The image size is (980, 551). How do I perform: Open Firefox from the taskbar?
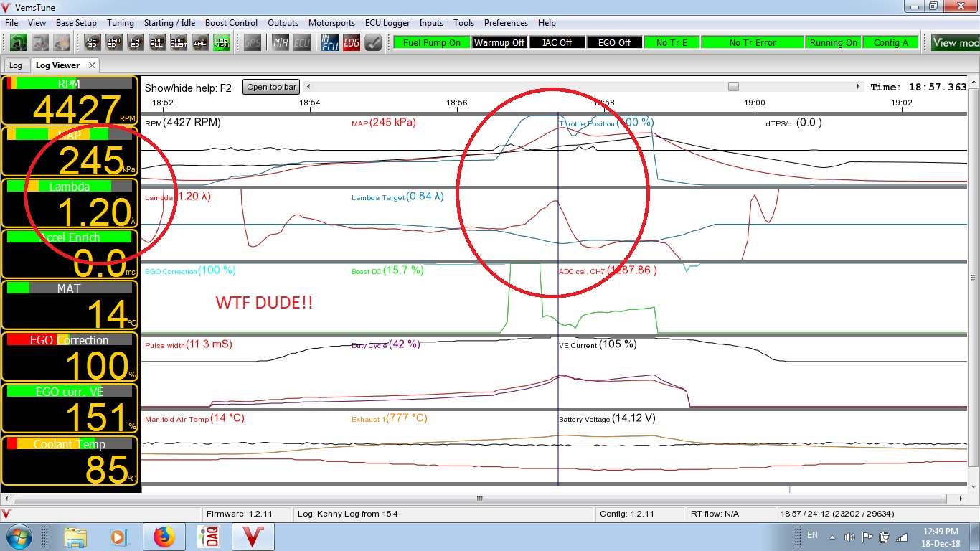164,537
